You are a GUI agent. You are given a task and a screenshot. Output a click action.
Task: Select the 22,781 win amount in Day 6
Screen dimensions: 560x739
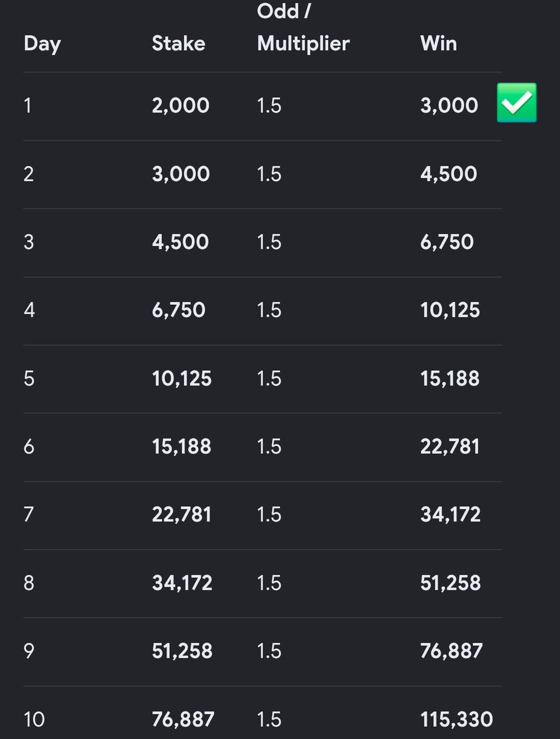[x=450, y=446]
